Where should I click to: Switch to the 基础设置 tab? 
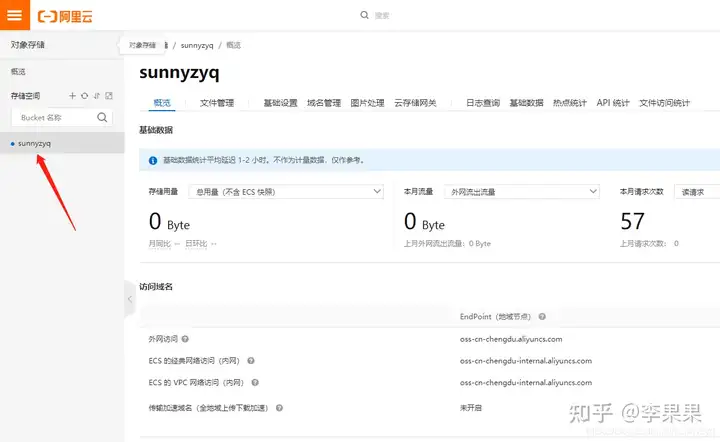pos(280,103)
